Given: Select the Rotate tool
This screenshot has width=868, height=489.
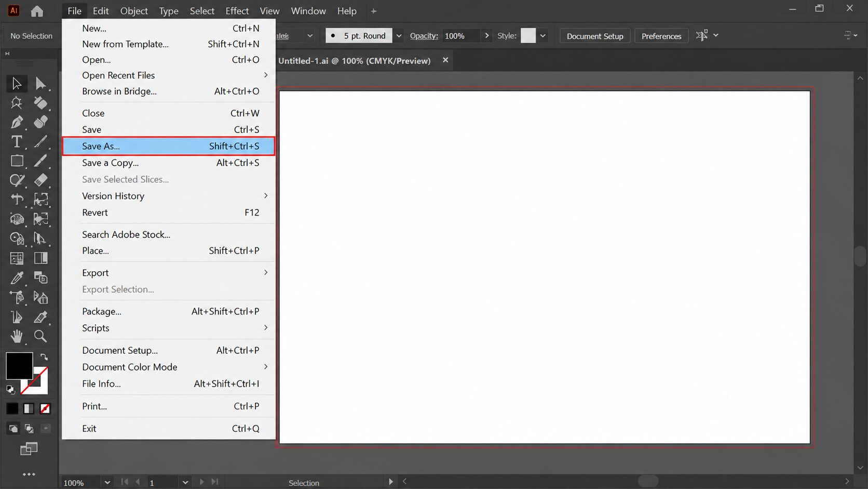Looking at the screenshot, I should 17,200.
